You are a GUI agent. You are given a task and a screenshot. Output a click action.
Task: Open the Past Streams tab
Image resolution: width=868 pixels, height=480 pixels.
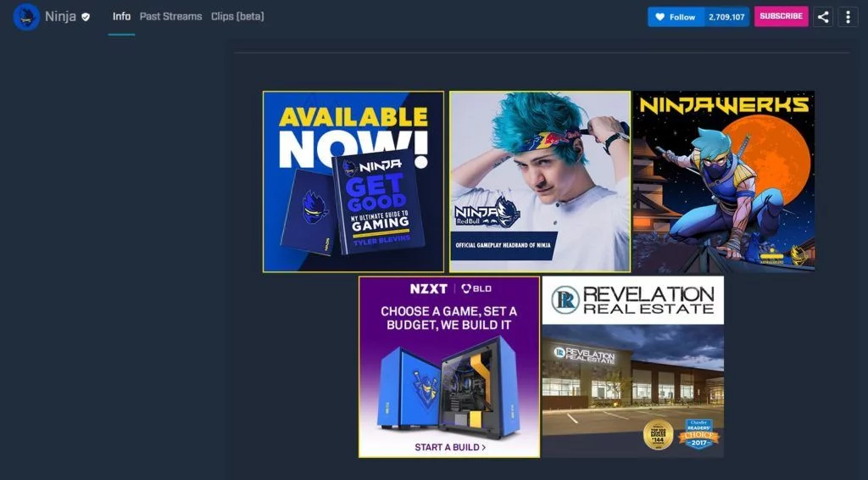click(171, 17)
